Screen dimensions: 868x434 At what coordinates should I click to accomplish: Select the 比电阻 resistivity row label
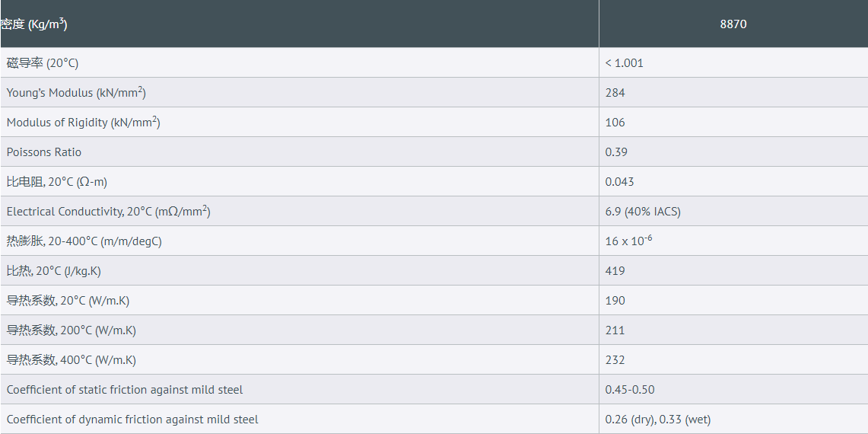[57, 182]
